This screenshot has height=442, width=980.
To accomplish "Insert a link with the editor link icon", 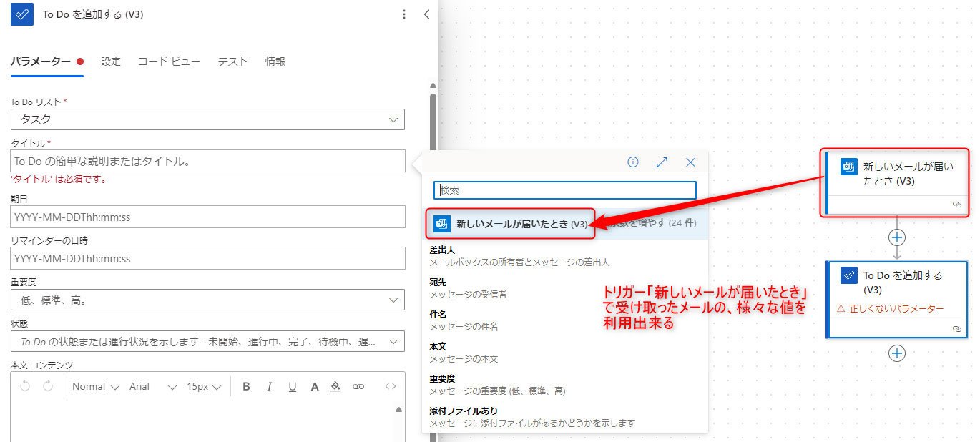I will click(358, 386).
